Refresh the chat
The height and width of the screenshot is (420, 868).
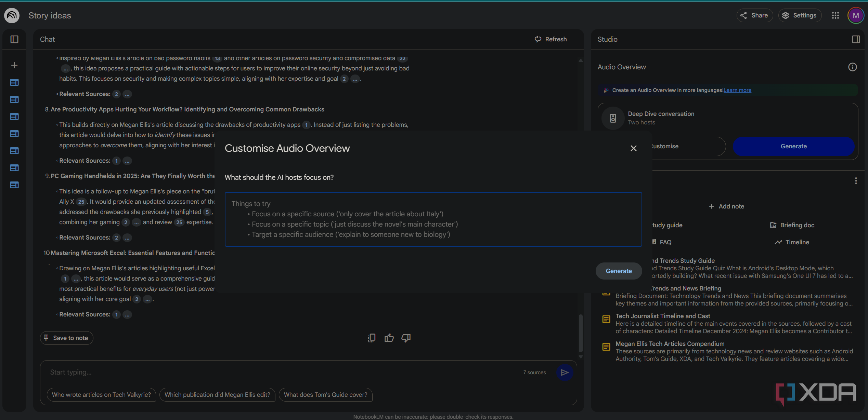[x=550, y=39]
